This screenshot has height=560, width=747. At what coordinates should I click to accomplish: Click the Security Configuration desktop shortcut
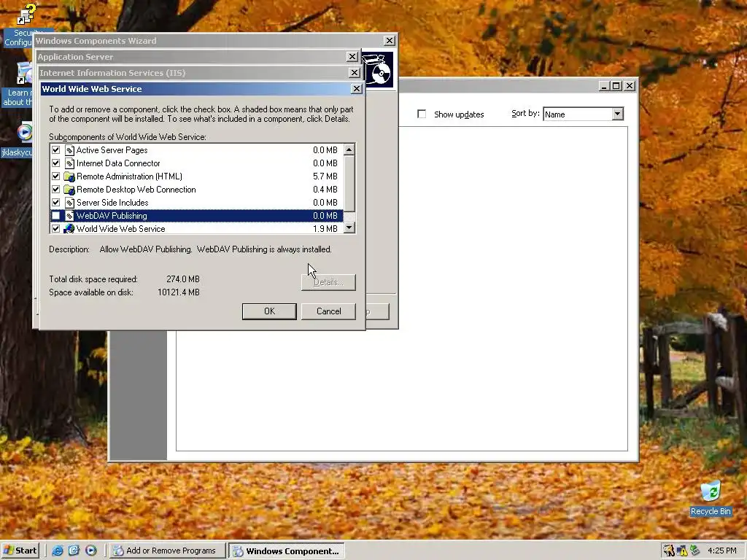[26, 15]
